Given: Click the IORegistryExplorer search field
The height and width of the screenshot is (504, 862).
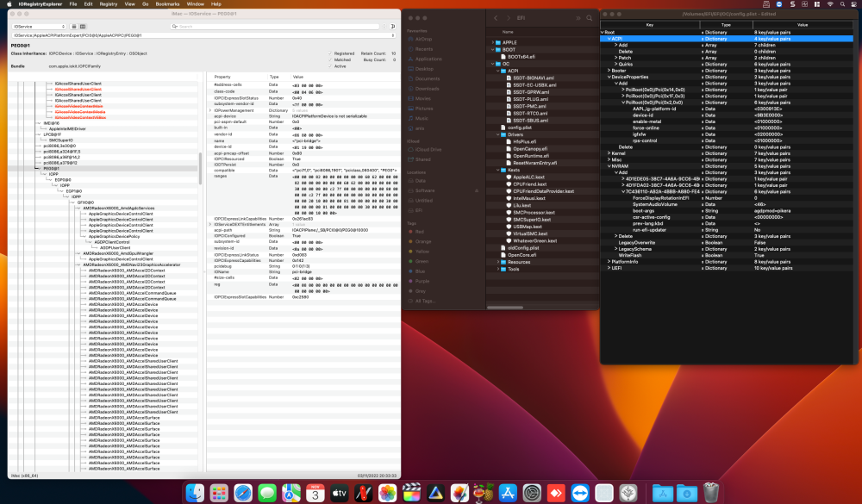Looking at the screenshot, I should (x=274, y=27).
